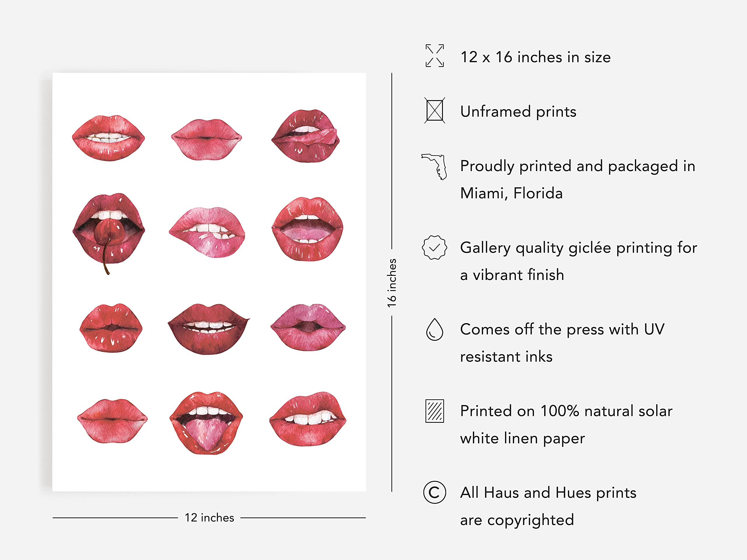Viewport: 747px width, 560px height.
Task: Click the '12 inches' width label
Action: coord(209,517)
